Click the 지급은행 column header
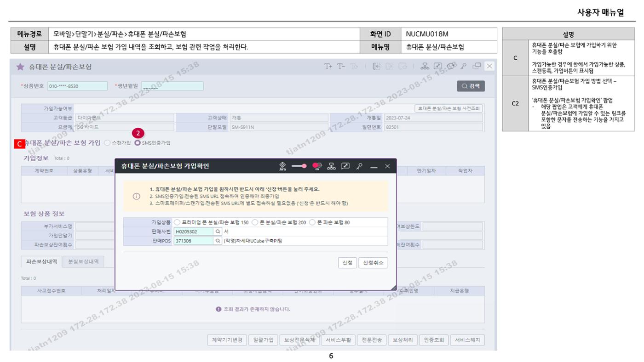This screenshot has width=644, height=362. point(460,291)
